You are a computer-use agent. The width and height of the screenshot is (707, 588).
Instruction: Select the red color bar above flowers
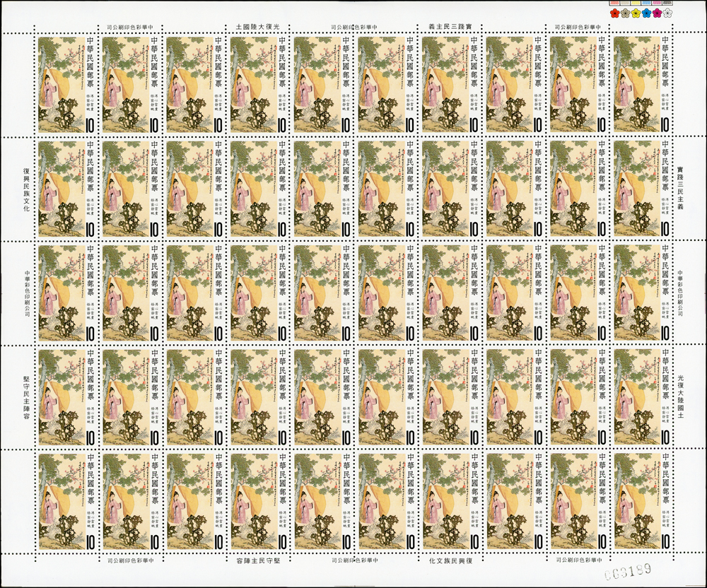[x=614, y=3]
